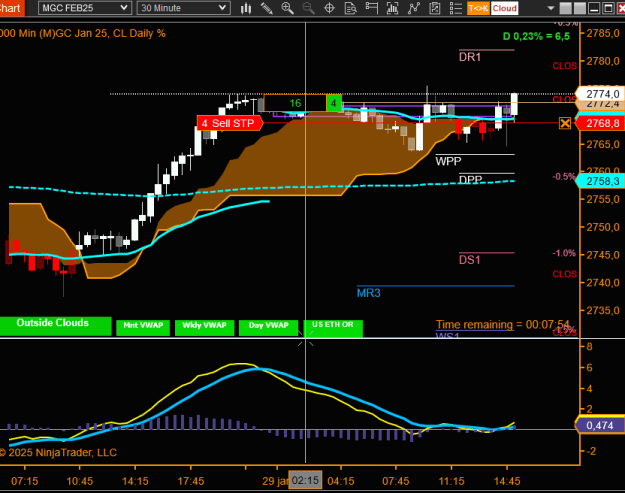Click the Wkly VWAP button
Image resolution: width=625 pixels, height=493 pixels.
coord(204,327)
